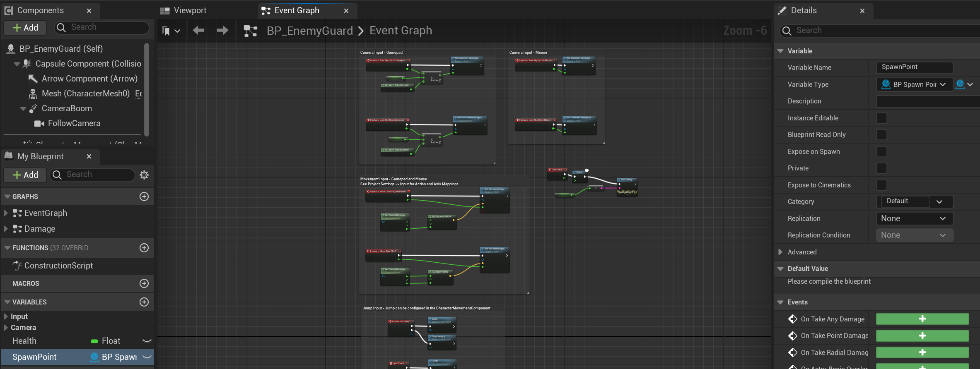Expand the Advanced section
Image resolution: width=980 pixels, height=369 pixels.
[780, 252]
